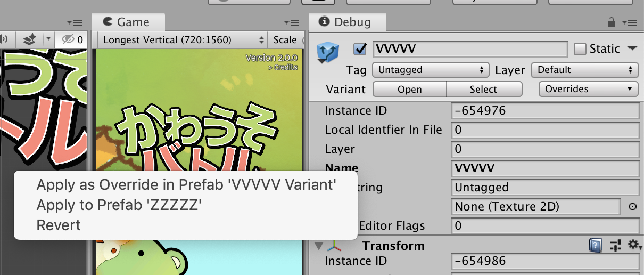Screen dimensions: 644x275
Task: Open the Scene view panel options menu
Action: pos(74,23)
